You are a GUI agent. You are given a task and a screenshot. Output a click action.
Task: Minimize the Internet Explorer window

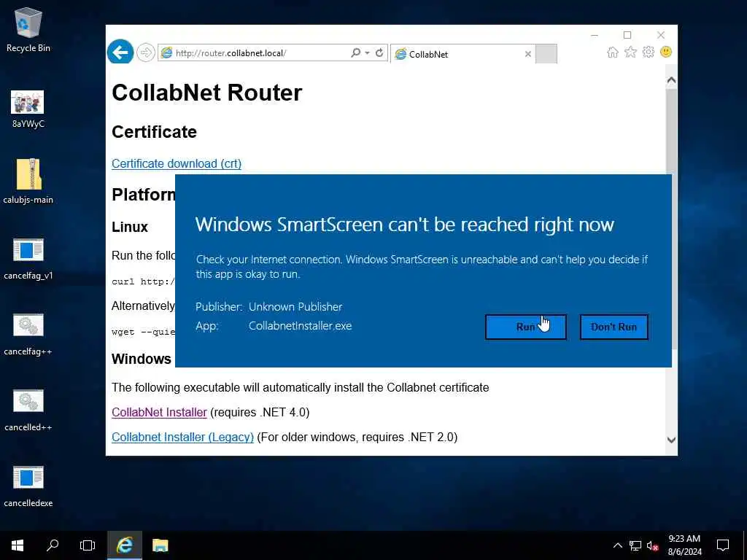point(595,35)
